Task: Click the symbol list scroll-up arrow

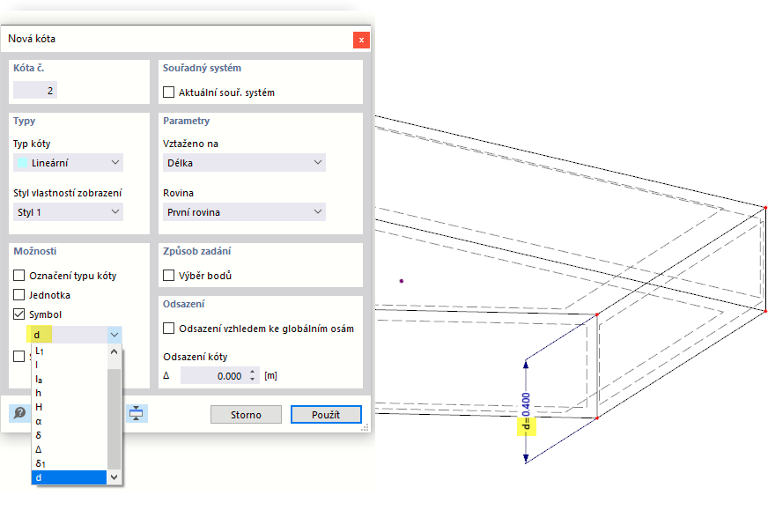Action: [114, 351]
